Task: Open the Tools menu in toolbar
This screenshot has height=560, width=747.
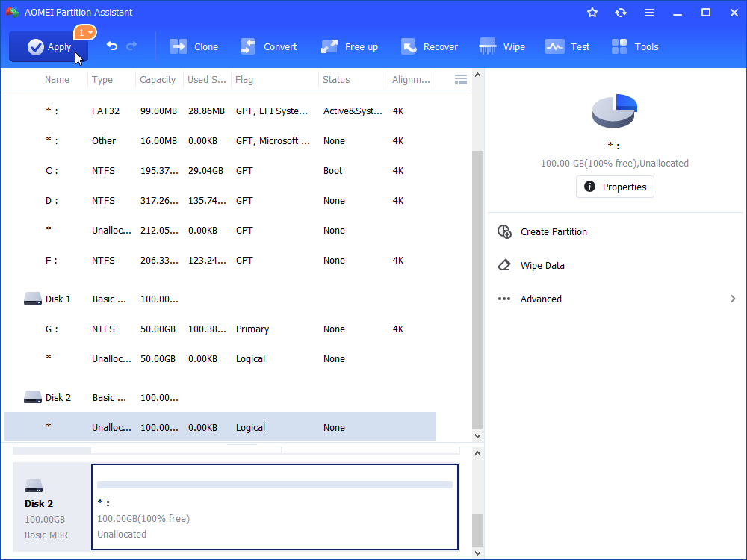Action: [635, 46]
